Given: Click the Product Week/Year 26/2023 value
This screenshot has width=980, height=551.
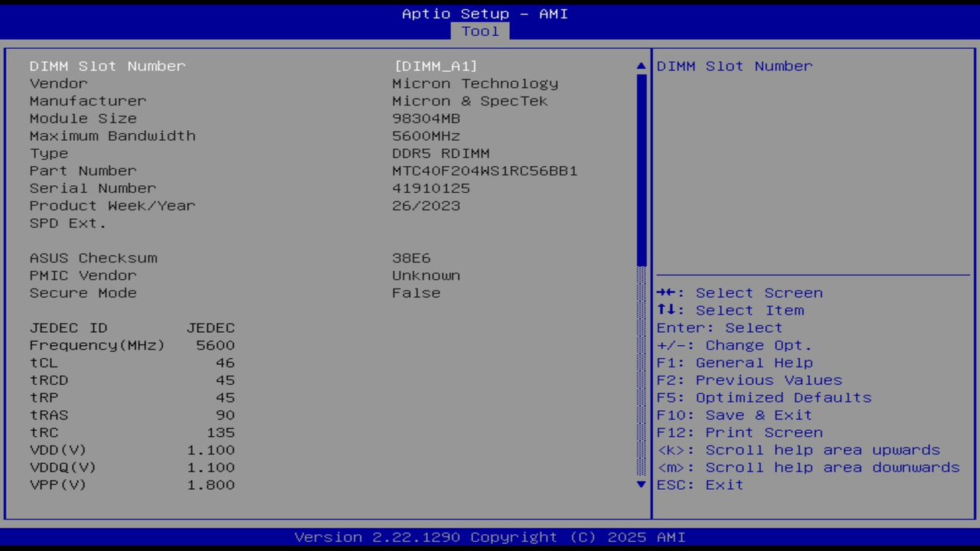Looking at the screenshot, I should [426, 205].
